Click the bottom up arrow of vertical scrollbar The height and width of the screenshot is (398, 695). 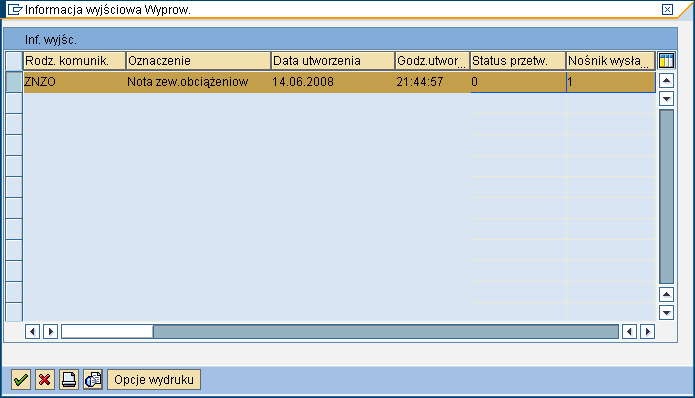point(666,294)
